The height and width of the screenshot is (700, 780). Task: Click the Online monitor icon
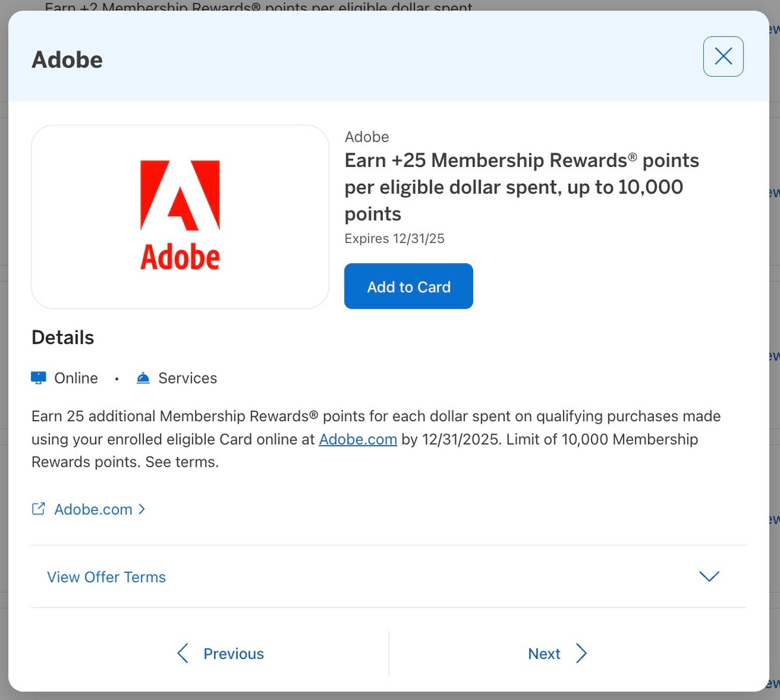tap(38, 378)
